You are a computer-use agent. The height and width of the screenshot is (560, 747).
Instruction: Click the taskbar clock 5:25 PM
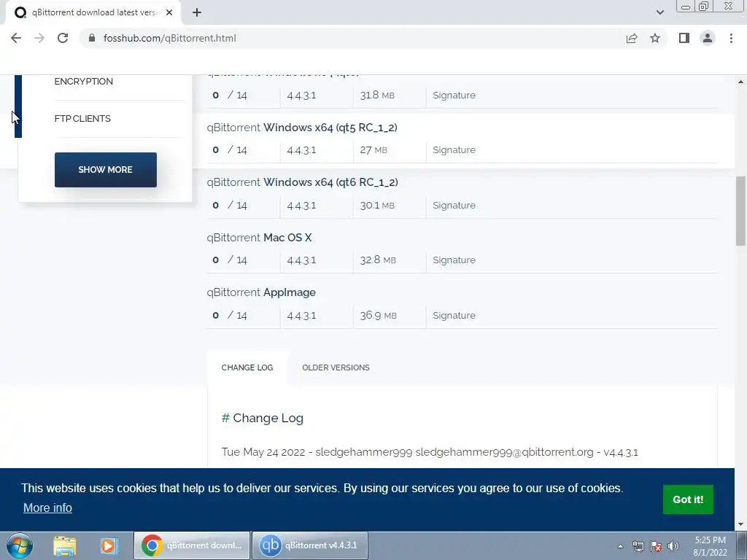[x=710, y=546]
